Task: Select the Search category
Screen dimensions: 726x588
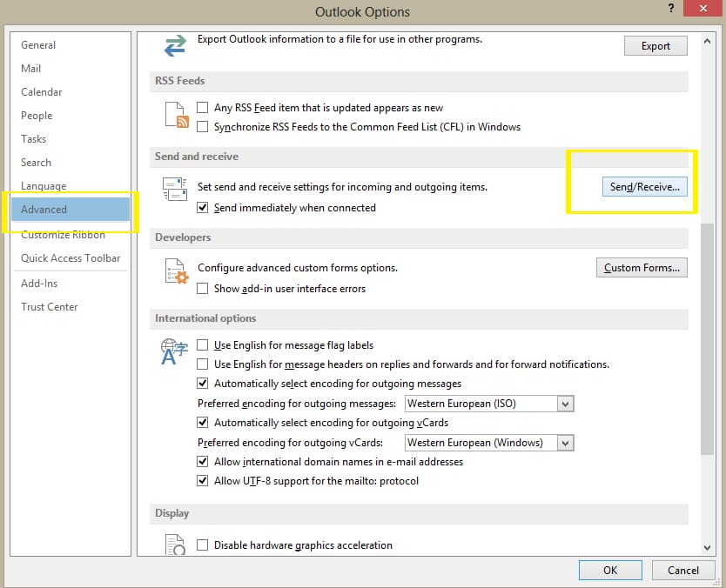Action: click(71, 163)
